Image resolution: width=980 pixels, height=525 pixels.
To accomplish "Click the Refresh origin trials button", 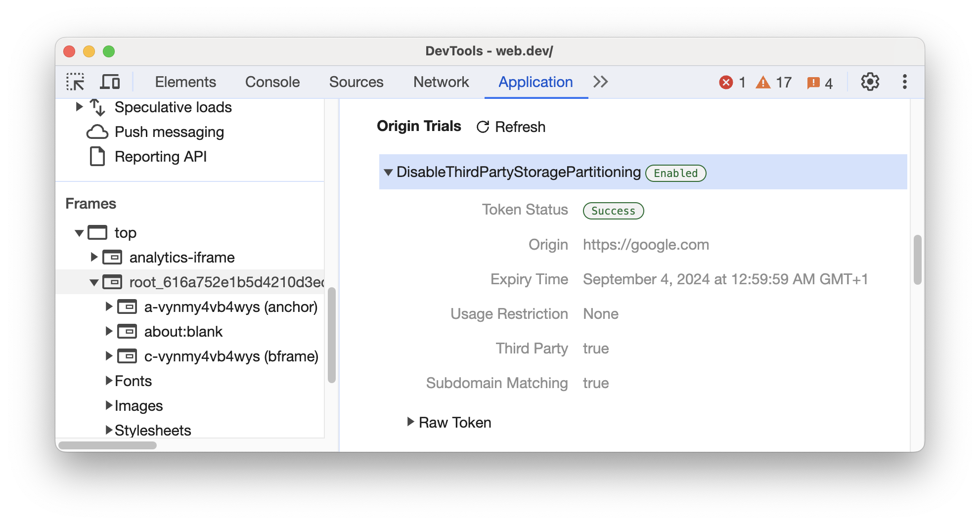I will (511, 127).
